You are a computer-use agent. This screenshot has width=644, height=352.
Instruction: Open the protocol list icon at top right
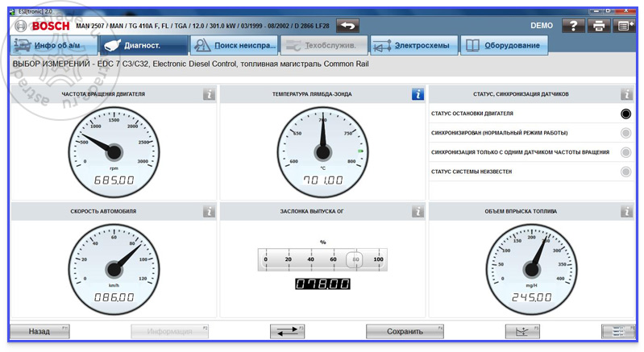[624, 26]
